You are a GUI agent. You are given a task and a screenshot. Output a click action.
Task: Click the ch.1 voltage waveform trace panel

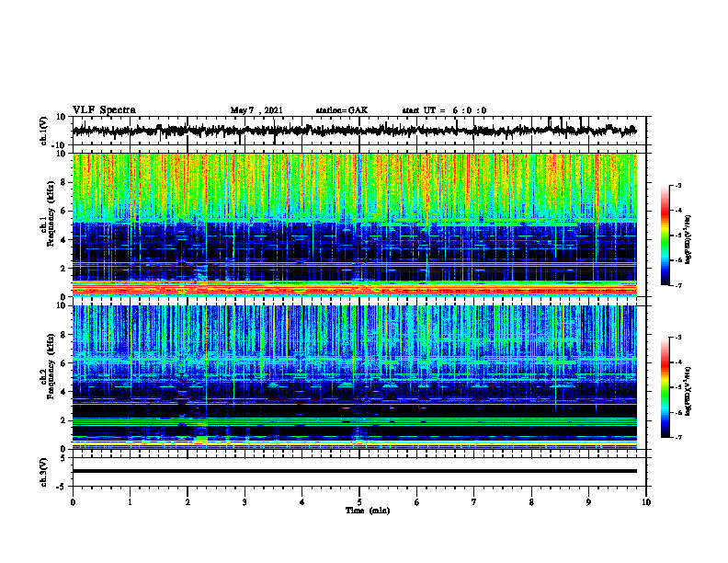point(359,131)
